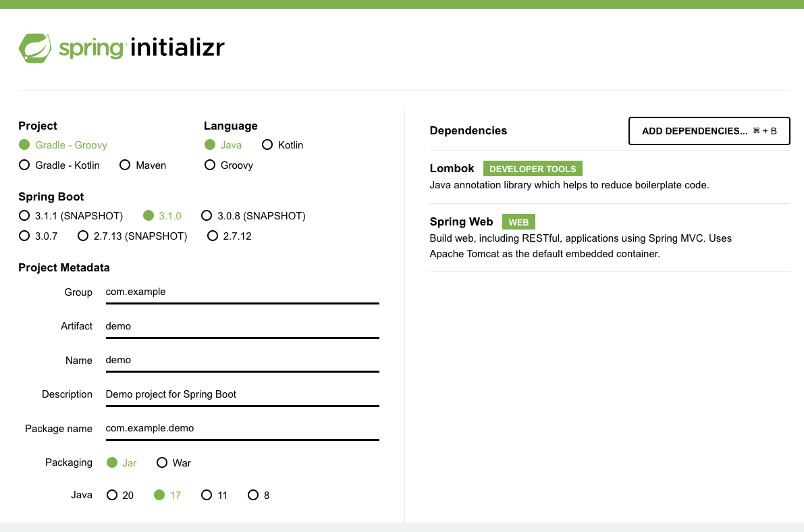Click the Language section heading
The height and width of the screenshot is (532, 804).
pyautogui.click(x=230, y=126)
